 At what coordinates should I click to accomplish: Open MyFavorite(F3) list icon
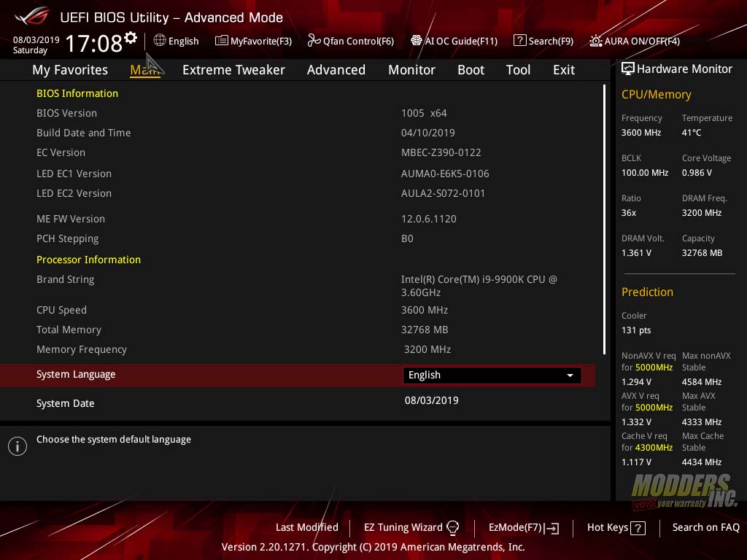point(221,41)
